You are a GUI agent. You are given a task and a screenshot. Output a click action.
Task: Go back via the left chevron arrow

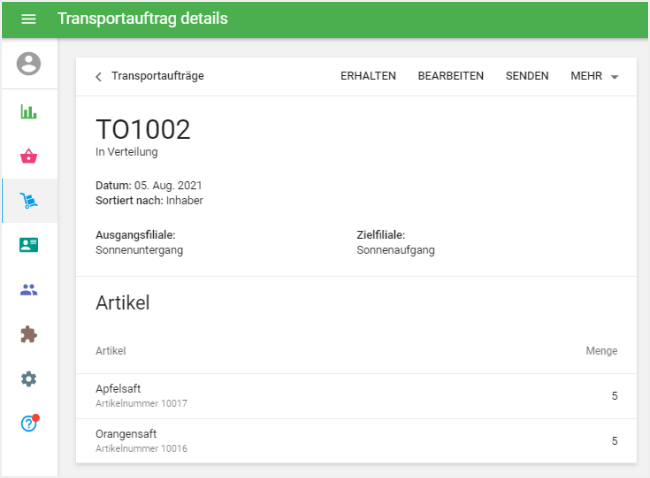pos(98,77)
